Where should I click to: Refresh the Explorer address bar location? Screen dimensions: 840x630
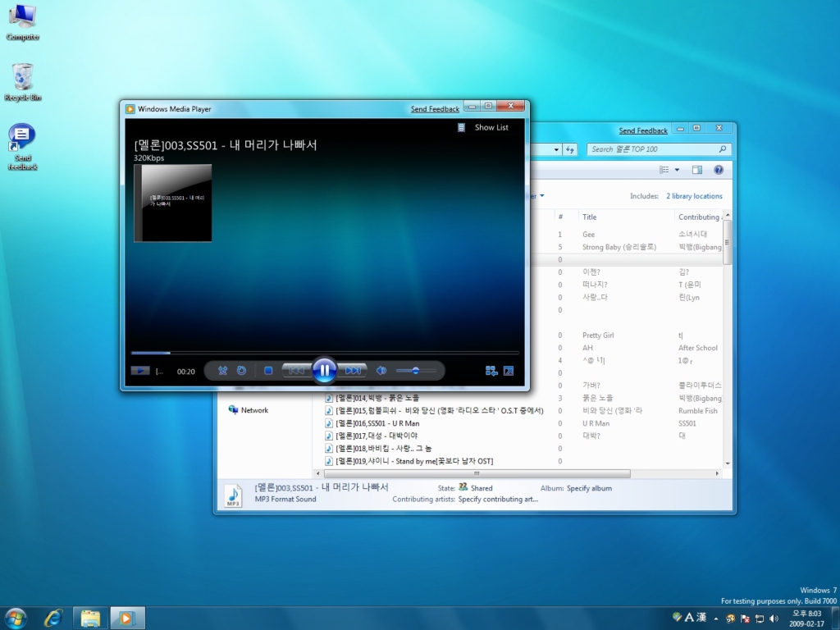[x=570, y=149]
